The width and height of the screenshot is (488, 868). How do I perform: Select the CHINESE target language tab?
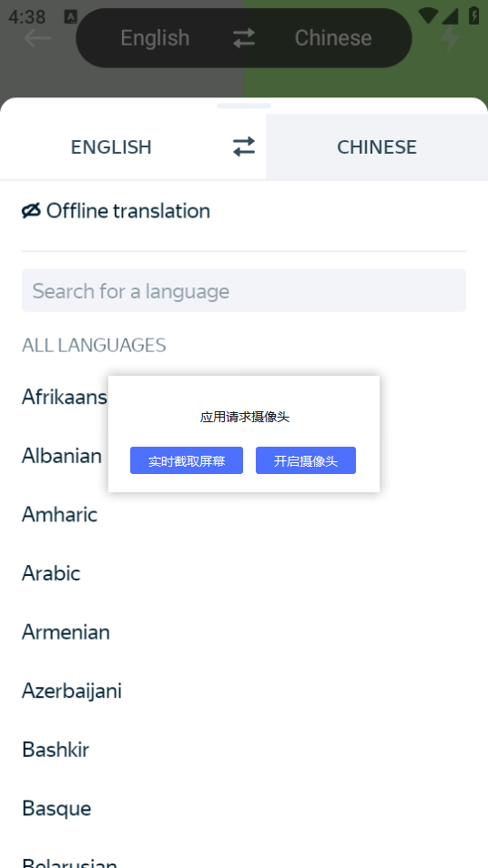point(377,146)
